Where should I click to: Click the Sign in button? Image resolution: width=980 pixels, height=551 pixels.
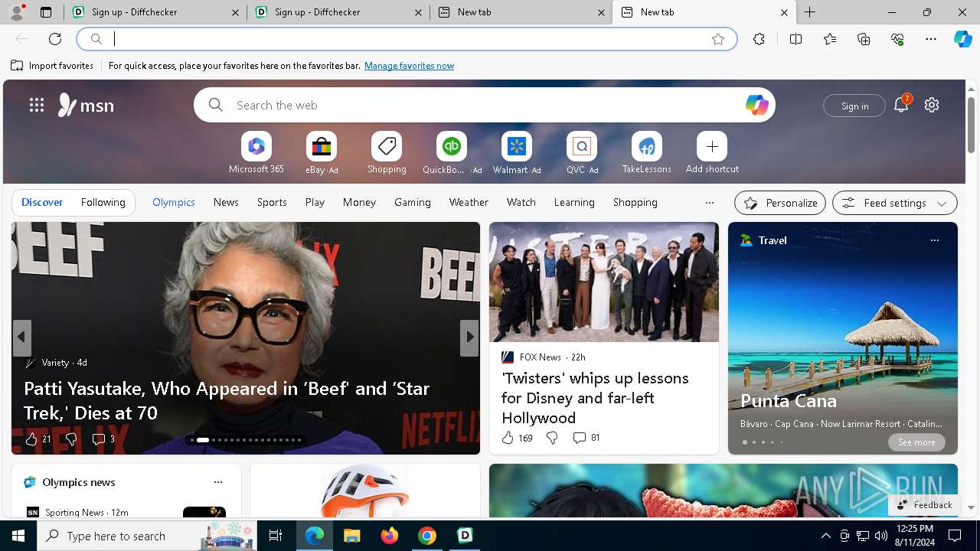854,106
